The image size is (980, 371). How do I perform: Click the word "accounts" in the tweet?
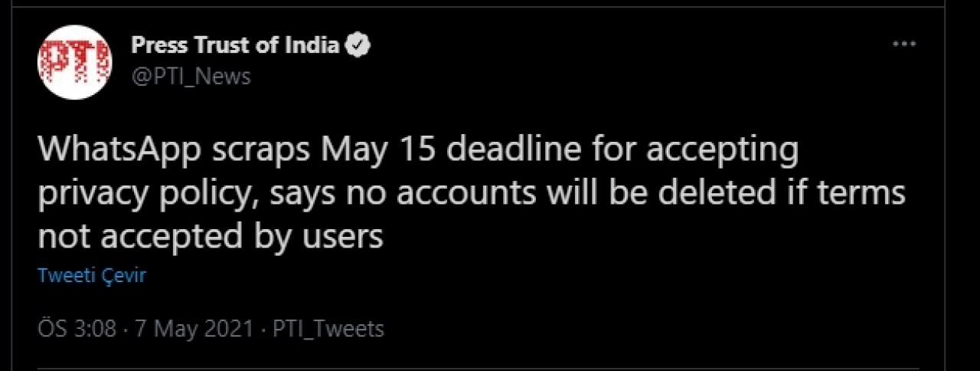point(446,194)
